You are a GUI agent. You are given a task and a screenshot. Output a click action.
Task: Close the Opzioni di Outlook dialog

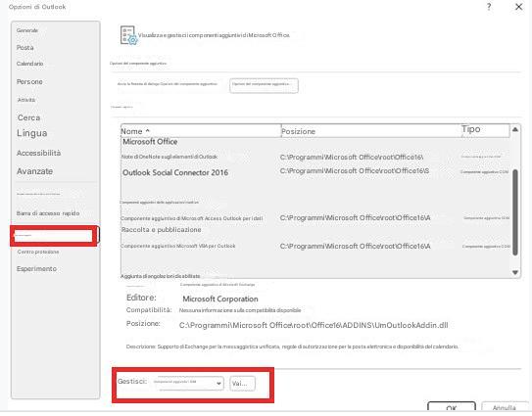[518, 7]
